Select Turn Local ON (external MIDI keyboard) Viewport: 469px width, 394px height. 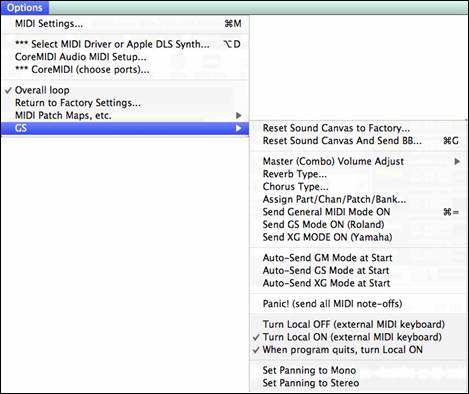(358, 337)
